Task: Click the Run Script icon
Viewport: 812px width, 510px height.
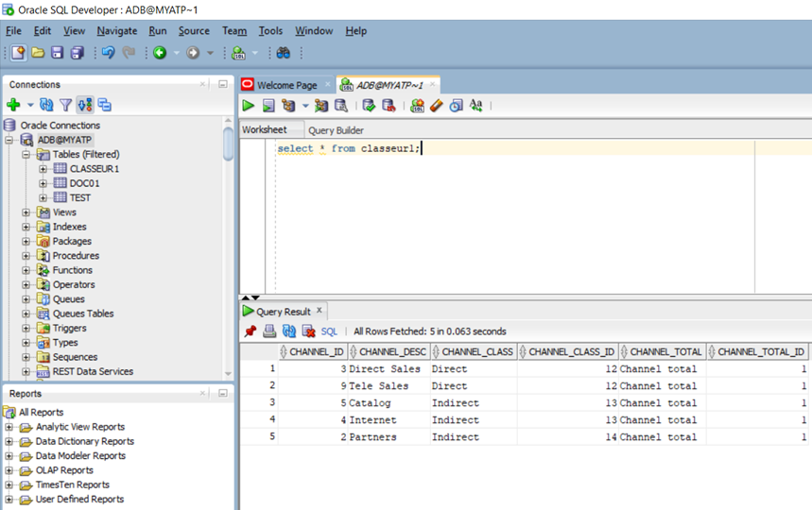Action: pyautogui.click(x=268, y=106)
